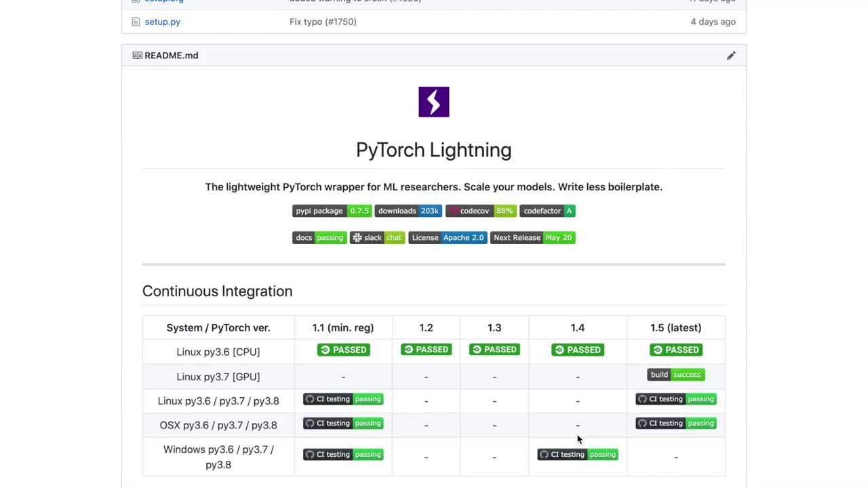
Task: Open Linux py3.6/py3.7/py3.8 CI testing badge under 1.5
Action: click(676, 399)
